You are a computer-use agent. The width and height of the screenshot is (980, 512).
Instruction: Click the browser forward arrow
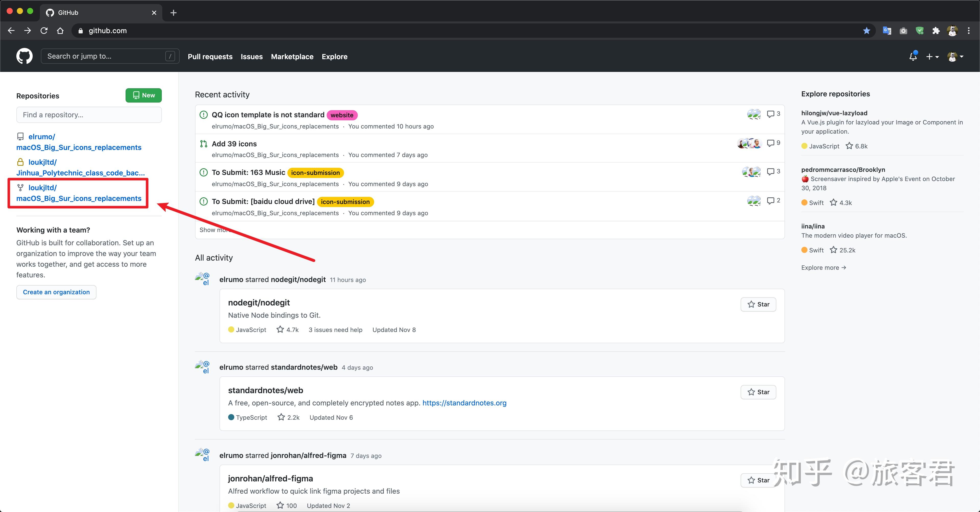coord(28,31)
